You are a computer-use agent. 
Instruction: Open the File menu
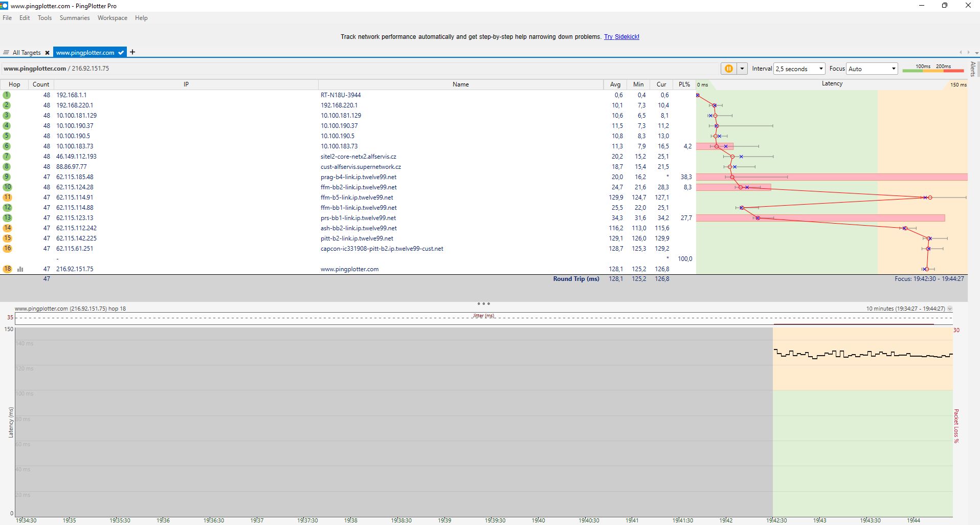(x=7, y=18)
